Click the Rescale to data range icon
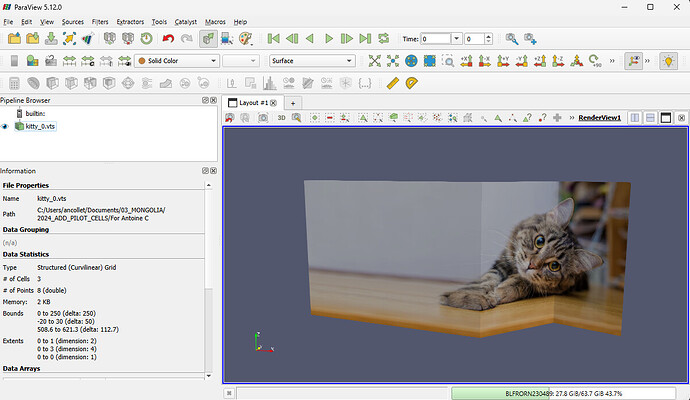 [x=69, y=61]
